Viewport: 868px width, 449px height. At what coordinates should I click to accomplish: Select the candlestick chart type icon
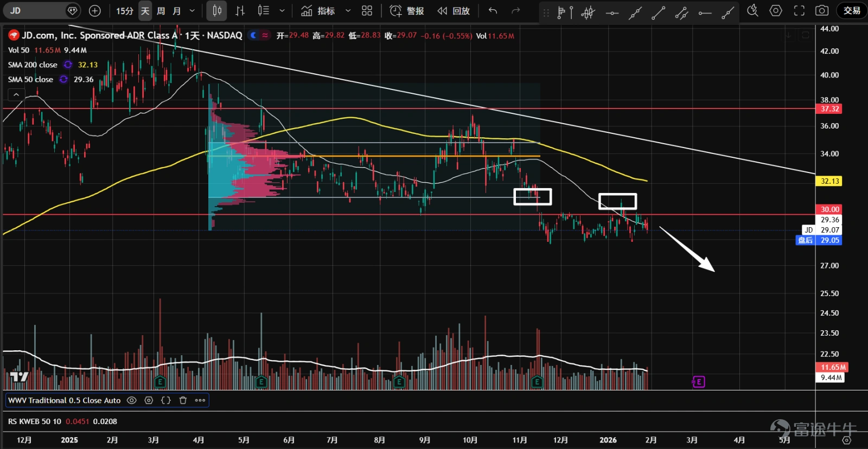[x=217, y=11]
